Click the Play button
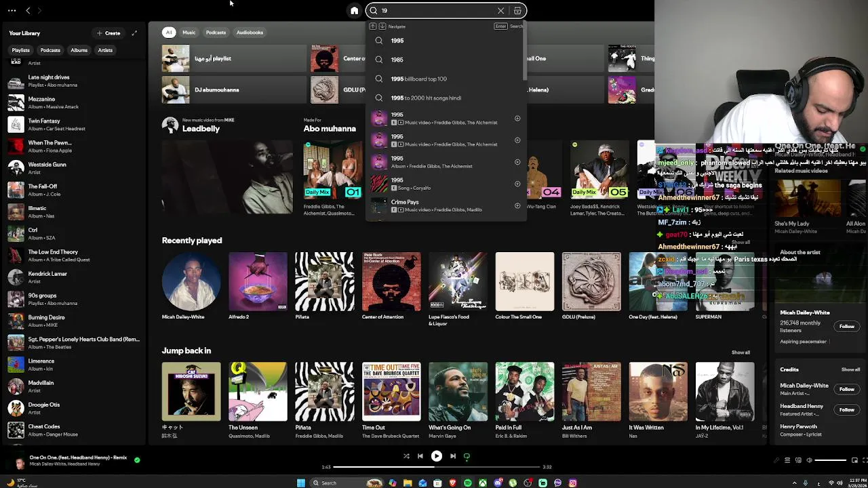The height and width of the screenshot is (488, 868). [x=437, y=456]
